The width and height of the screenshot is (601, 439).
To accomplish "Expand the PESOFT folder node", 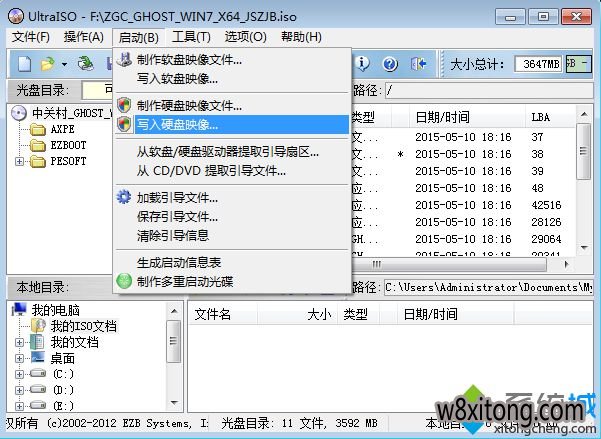I will click(x=19, y=161).
